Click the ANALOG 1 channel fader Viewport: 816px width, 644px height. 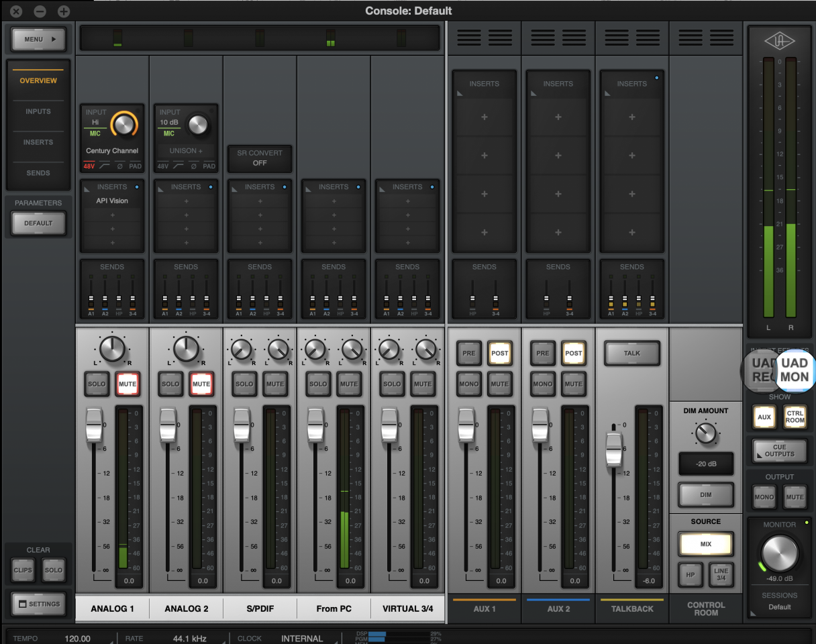pos(93,424)
